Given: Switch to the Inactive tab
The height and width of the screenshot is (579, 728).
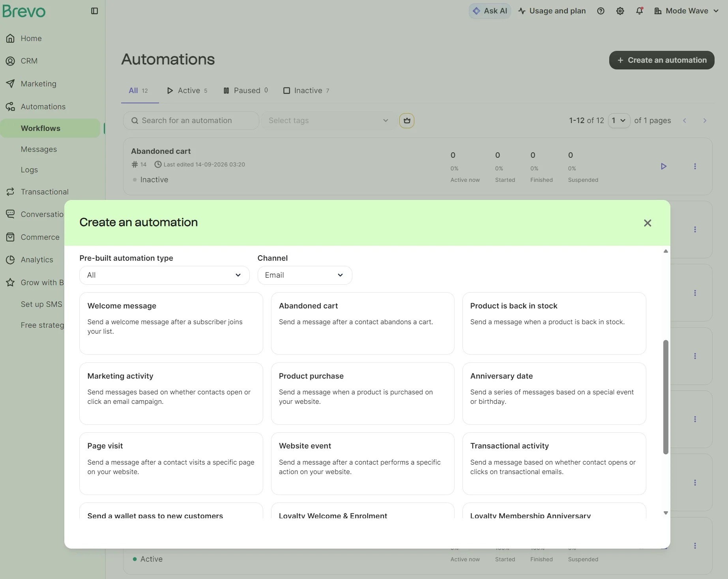Looking at the screenshot, I should [x=306, y=91].
